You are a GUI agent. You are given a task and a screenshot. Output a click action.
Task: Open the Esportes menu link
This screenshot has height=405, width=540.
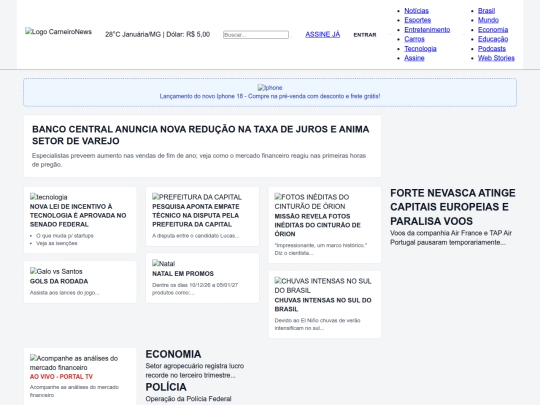click(417, 20)
